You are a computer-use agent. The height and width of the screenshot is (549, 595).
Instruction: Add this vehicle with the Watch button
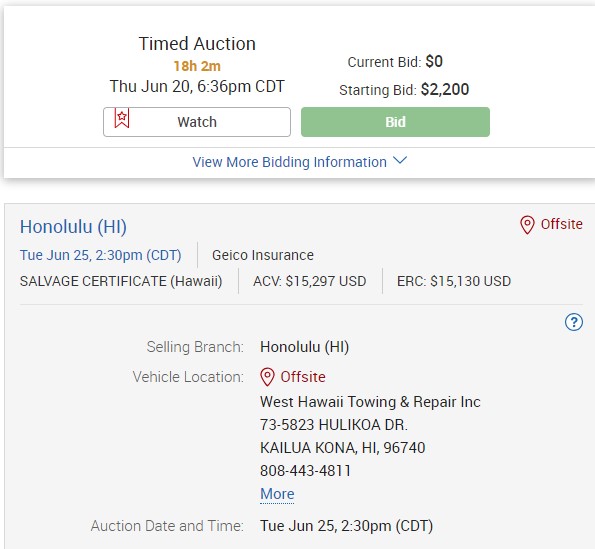[197, 122]
